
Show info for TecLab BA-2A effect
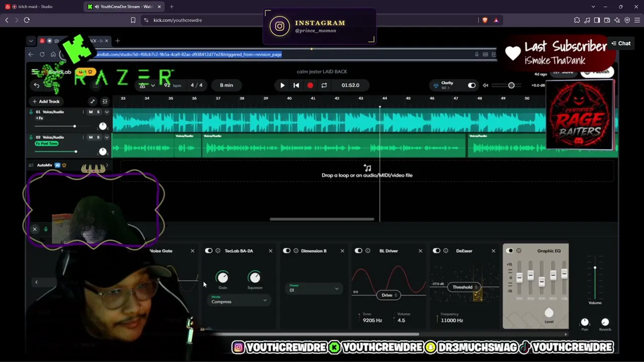pyautogui.click(x=218, y=251)
